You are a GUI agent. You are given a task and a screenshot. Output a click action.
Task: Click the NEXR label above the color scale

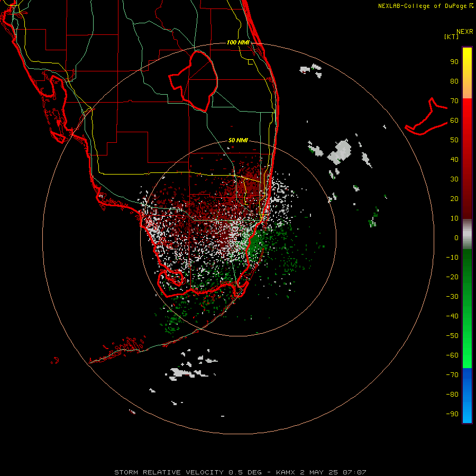[465, 32]
